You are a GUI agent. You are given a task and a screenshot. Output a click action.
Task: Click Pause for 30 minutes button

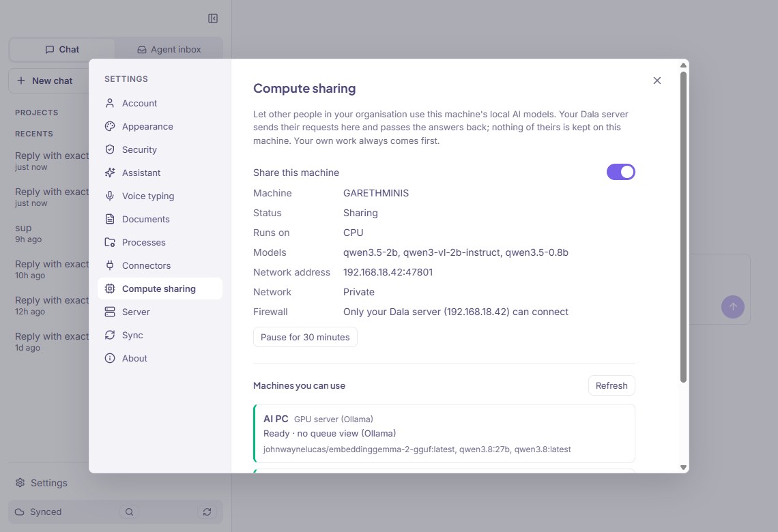coord(305,337)
